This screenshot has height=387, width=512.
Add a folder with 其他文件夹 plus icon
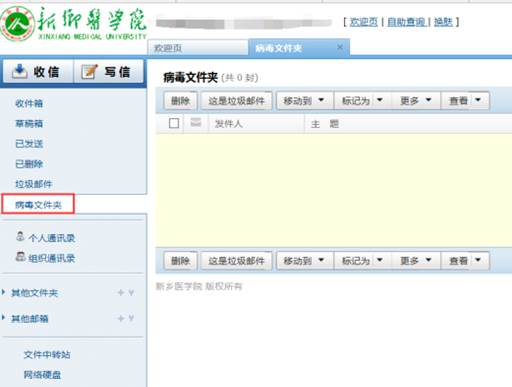pyautogui.click(x=121, y=293)
